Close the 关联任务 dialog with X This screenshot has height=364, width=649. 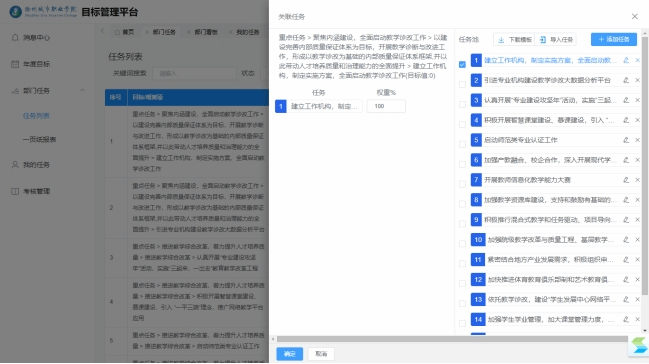pos(635,17)
